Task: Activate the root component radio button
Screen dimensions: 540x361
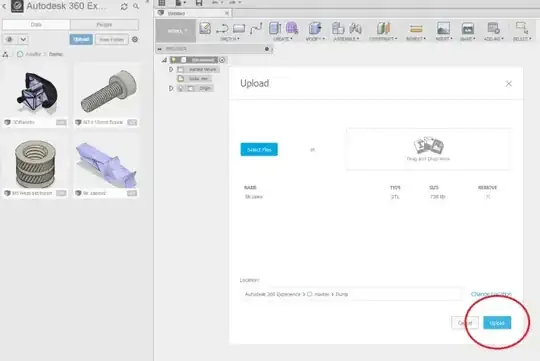Action: [x=222, y=60]
